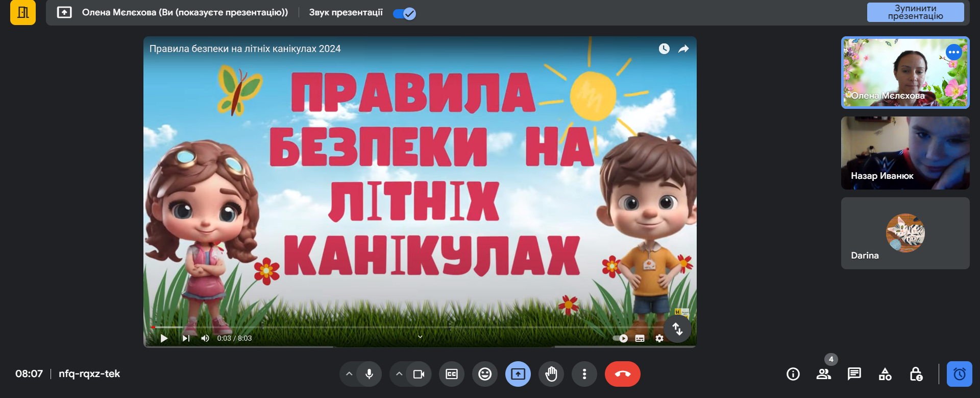Open the three-dot more options menu
The height and width of the screenshot is (398, 980).
[584, 374]
